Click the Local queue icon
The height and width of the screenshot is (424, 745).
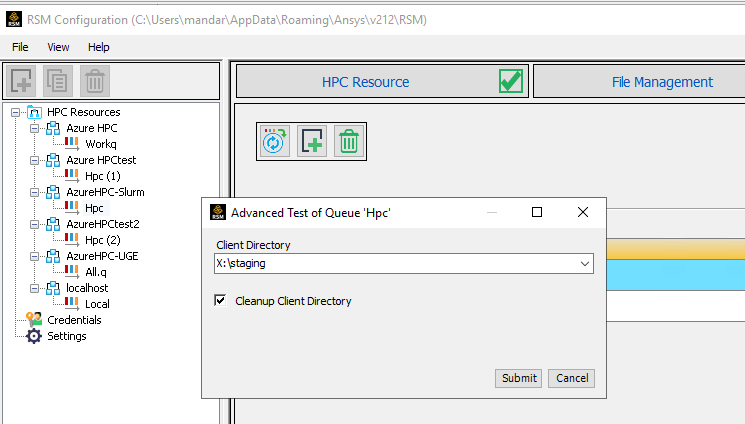click(72, 303)
